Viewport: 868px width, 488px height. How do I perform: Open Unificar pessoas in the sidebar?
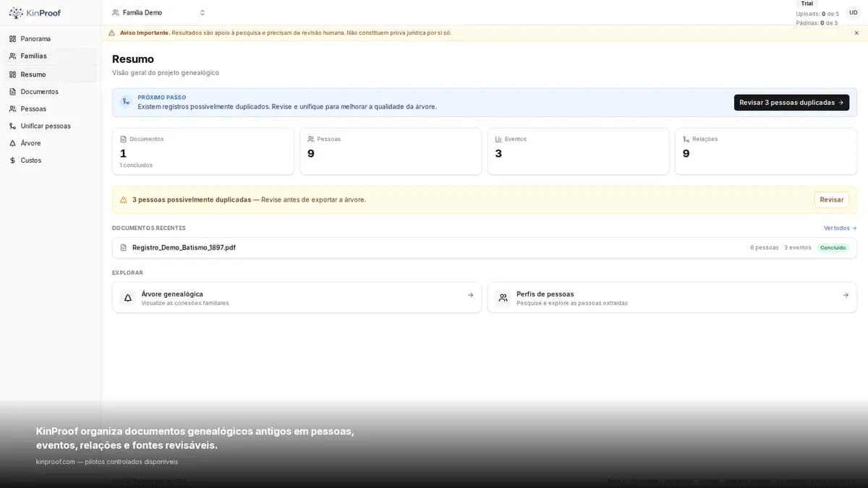coord(51,126)
